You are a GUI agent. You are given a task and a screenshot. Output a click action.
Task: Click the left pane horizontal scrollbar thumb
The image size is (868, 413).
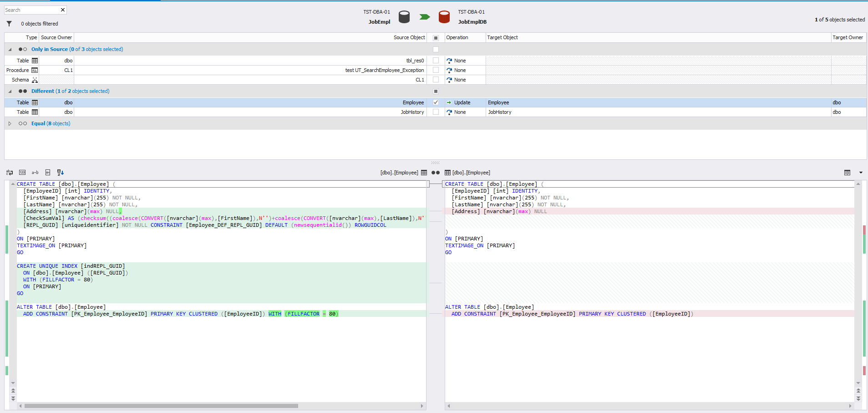pos(161,406)
